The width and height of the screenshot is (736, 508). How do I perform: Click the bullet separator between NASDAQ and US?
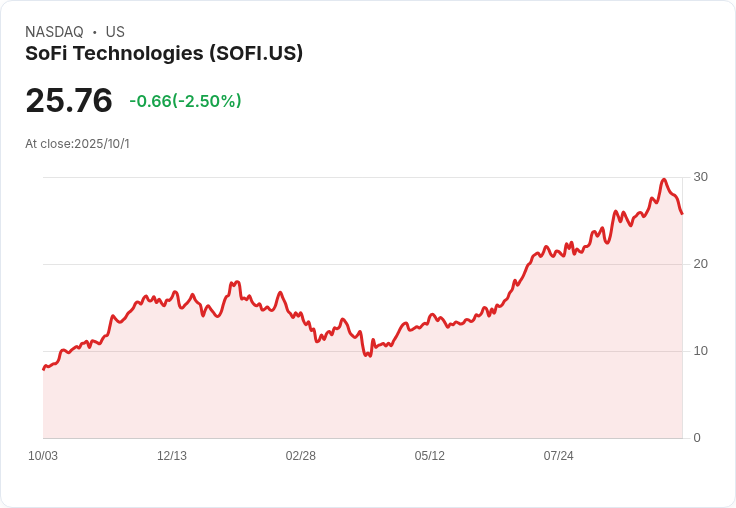[x=95, y=32]
